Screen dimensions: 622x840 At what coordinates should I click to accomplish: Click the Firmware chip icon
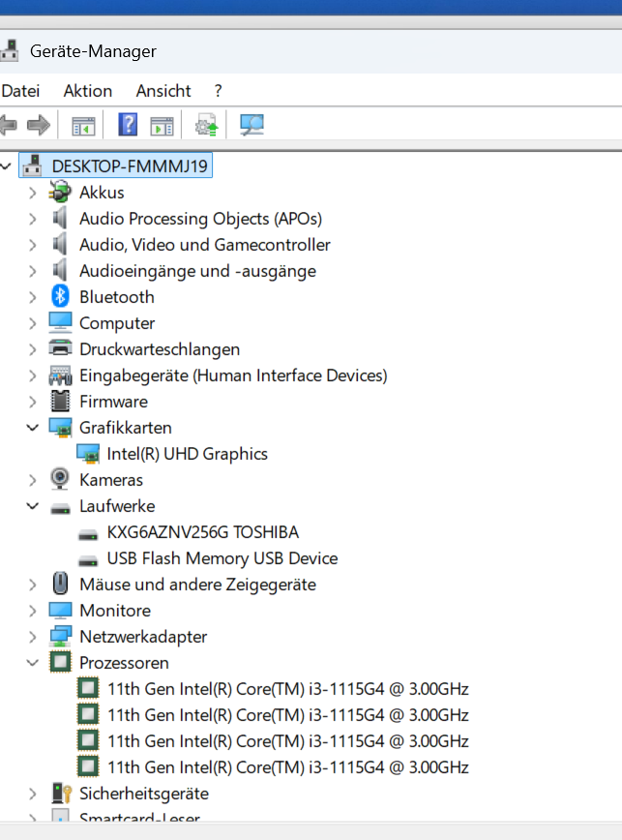click(x=60, y=402)
